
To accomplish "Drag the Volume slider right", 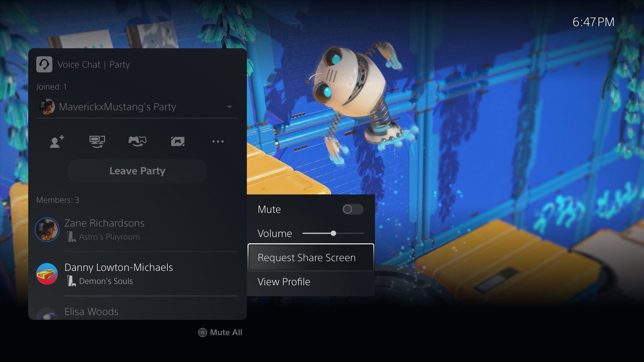I will click(362, 233).
